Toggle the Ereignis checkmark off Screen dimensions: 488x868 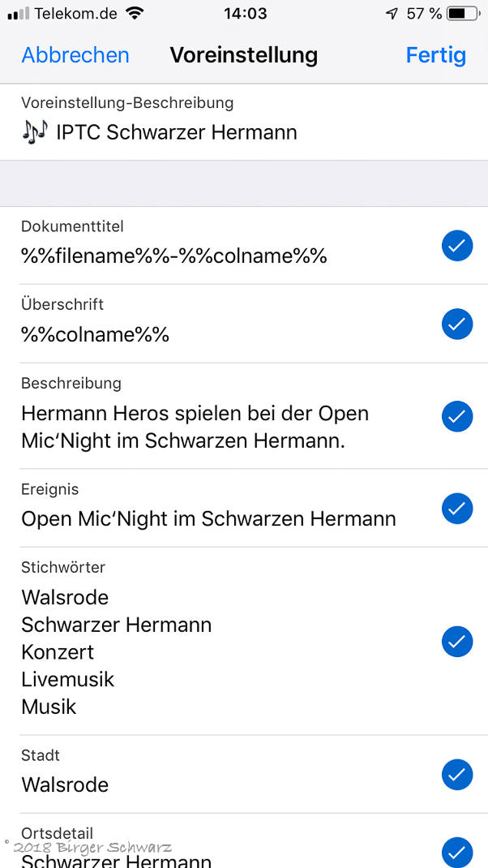[457, 509]
